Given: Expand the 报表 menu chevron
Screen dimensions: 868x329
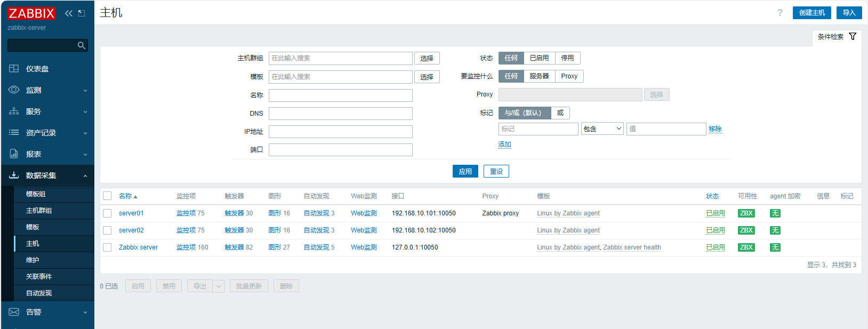Looking at the screenshot, I should (85, 155).
